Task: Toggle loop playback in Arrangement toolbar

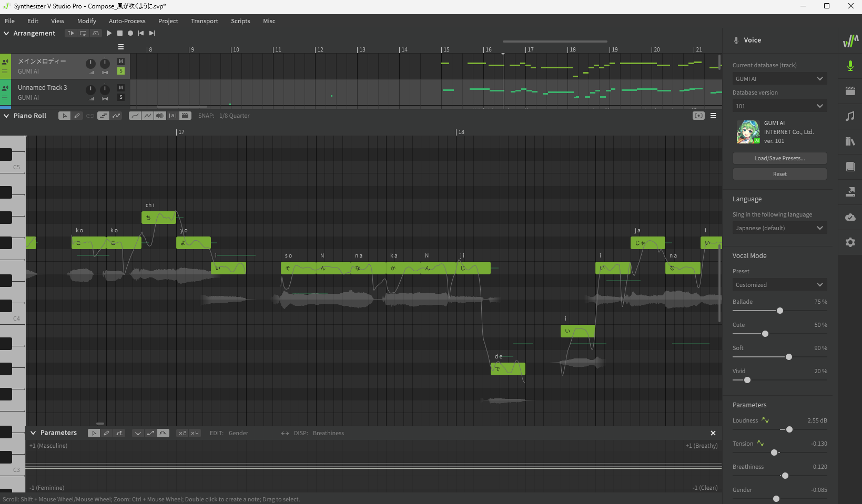Action: coord(83,33)
